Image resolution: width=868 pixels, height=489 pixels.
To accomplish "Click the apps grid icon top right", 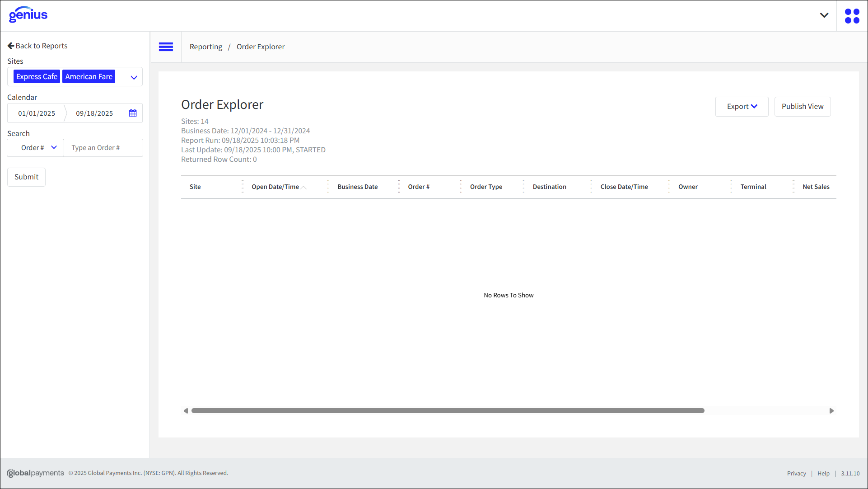I will pos(852,15).
